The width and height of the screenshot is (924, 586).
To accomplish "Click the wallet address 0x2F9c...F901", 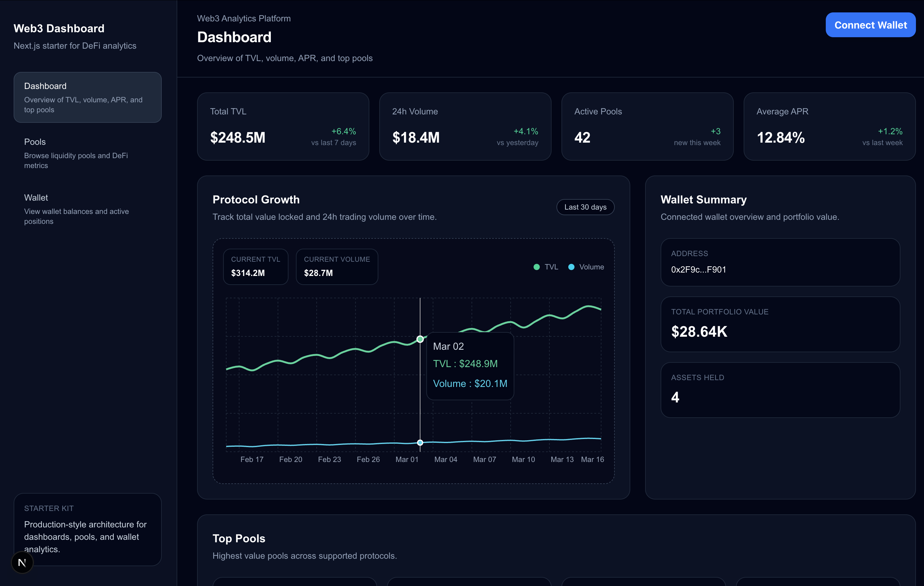I will click(698, 269).
